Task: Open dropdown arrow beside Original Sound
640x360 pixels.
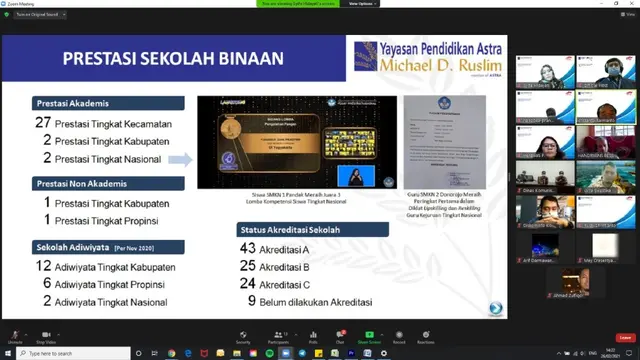Action: point(64,14)
